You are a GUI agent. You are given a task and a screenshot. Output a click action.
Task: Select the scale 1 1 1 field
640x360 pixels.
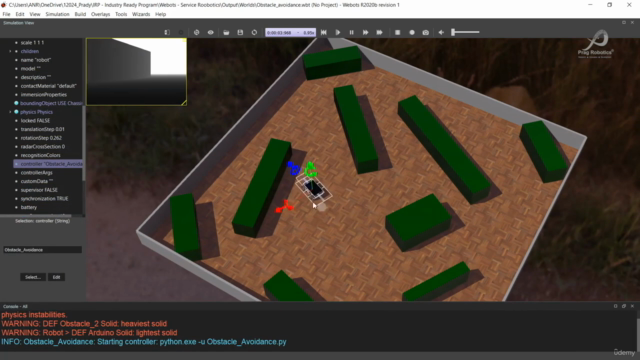[x=32, y=42]
